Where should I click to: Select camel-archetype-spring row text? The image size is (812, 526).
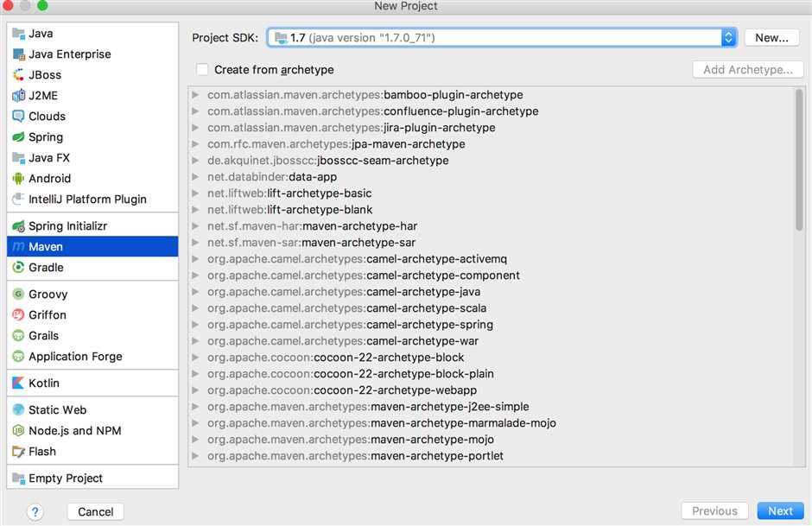(350, 325)
